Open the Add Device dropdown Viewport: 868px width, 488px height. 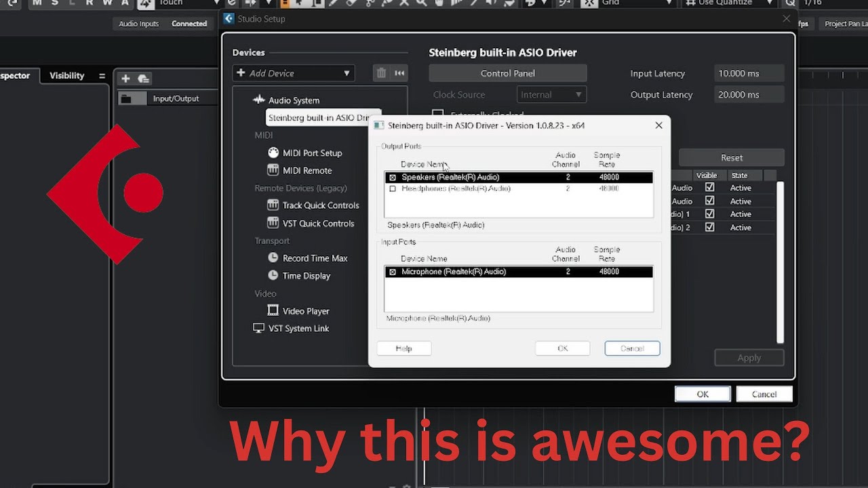pos(294,73)
